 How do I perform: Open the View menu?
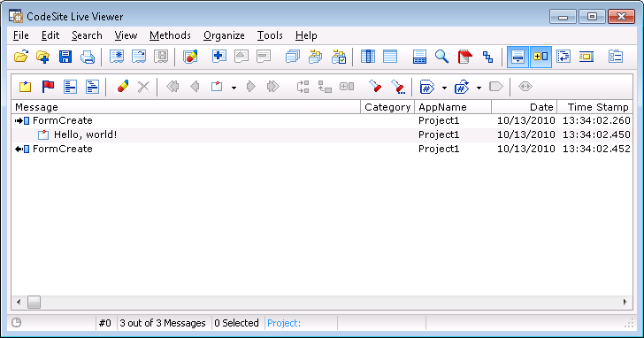click(x=126, y=35)
